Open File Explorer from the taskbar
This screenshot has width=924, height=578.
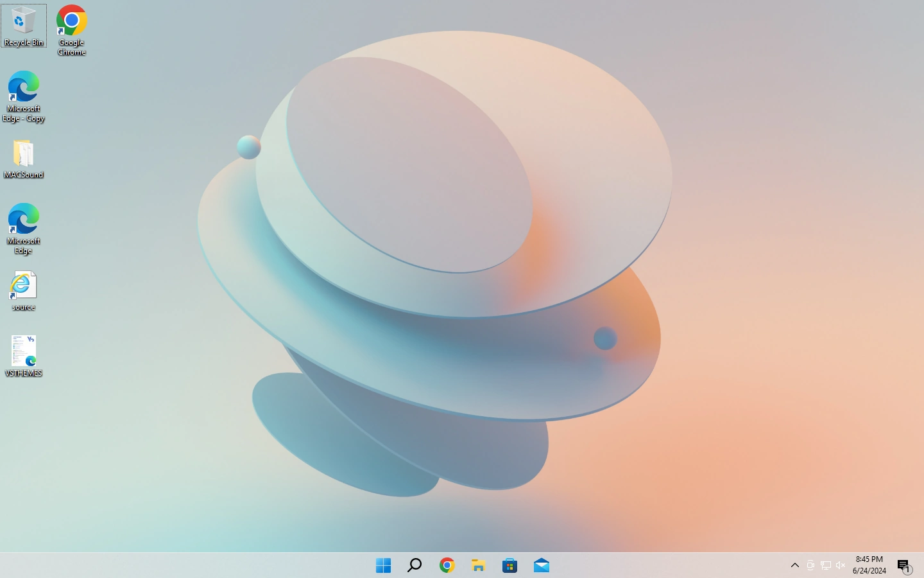click(478, 566)
